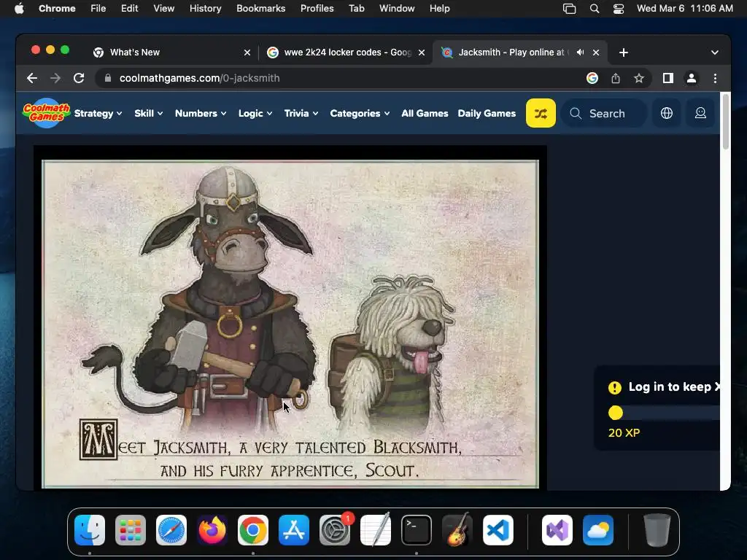The width and height of the screenshot is (747, 560).
Task: Close the wwe 2k24 locker codes tab
Action: 421,52
